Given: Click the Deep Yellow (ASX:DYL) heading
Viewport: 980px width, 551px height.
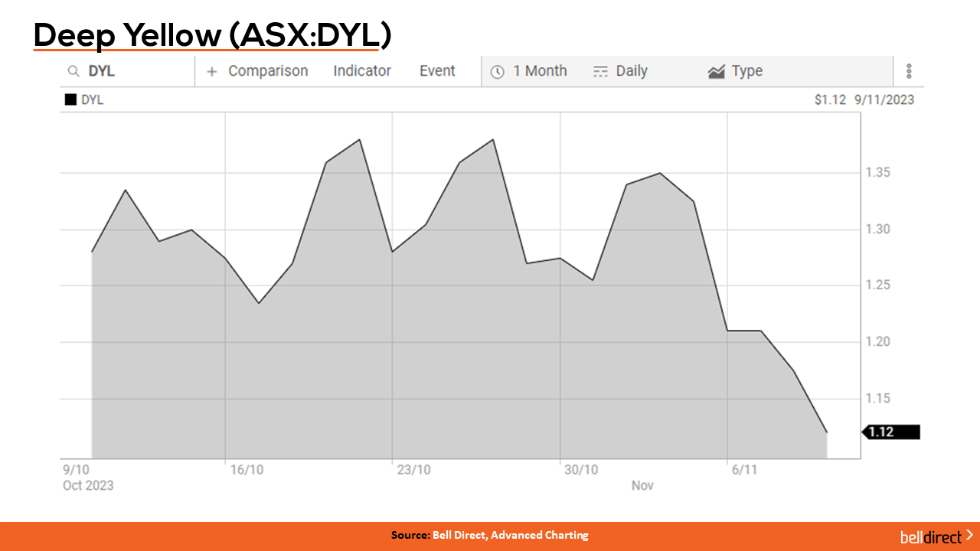Looking at the screenshot, I should point(213,36).
